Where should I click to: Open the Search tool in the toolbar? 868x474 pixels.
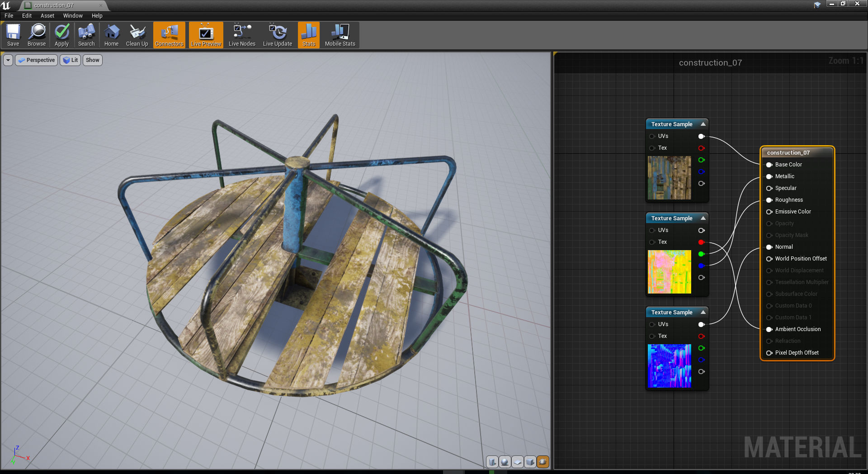[86, 35]
